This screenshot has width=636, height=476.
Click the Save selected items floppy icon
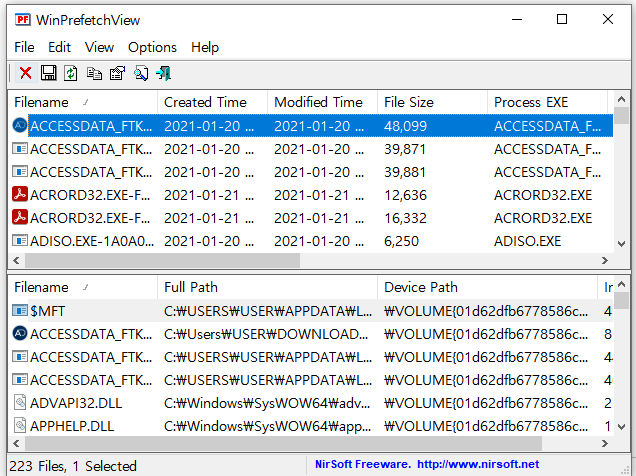(x=48, y=73)
